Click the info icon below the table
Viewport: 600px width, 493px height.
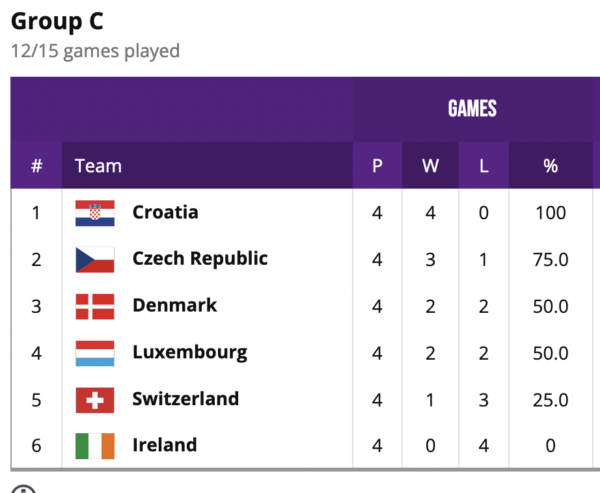coord(23,489)
